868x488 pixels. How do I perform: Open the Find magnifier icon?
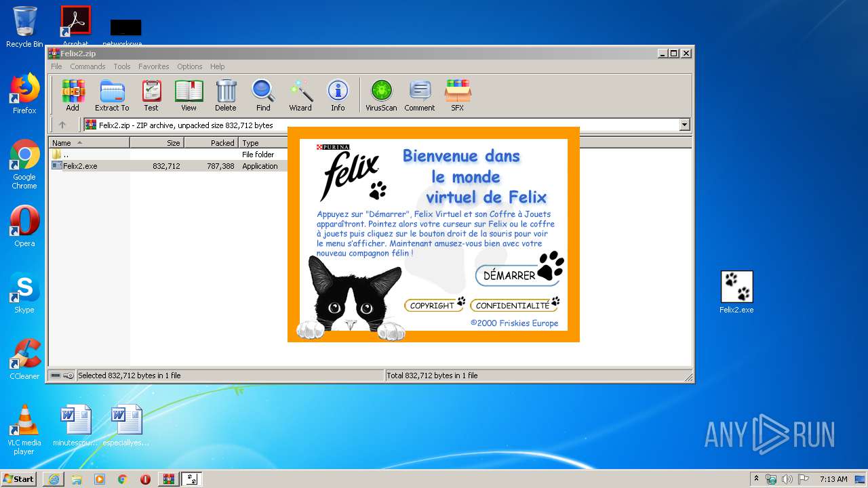tap(263, 95)
